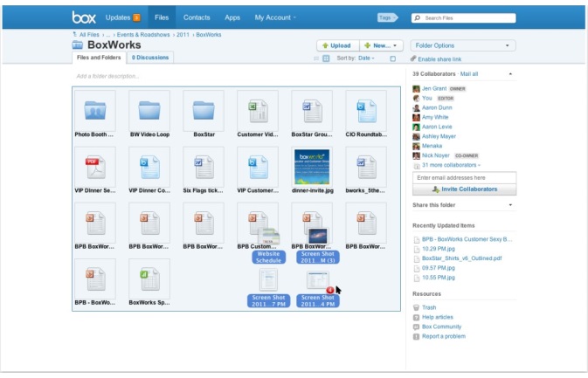Click the Mail all link

point(469,74)
